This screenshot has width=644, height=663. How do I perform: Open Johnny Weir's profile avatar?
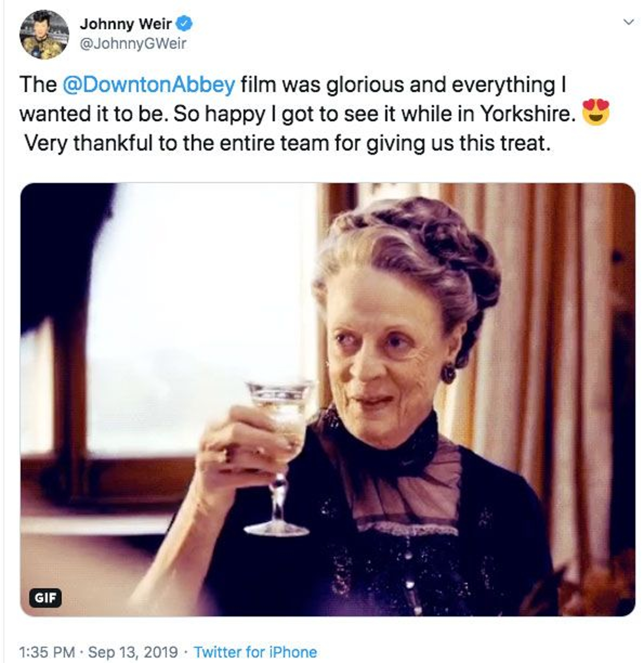tap(44, 34)
